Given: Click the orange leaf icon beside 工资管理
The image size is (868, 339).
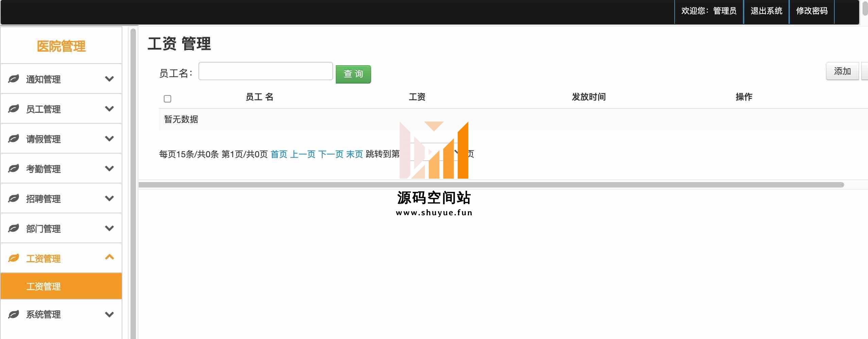Looking at the screenshot, I should pos(14,258).
